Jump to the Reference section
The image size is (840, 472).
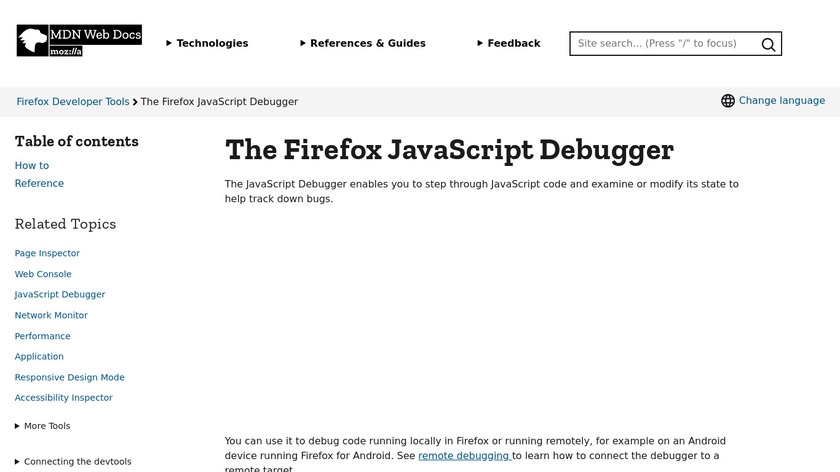[39, 183]
